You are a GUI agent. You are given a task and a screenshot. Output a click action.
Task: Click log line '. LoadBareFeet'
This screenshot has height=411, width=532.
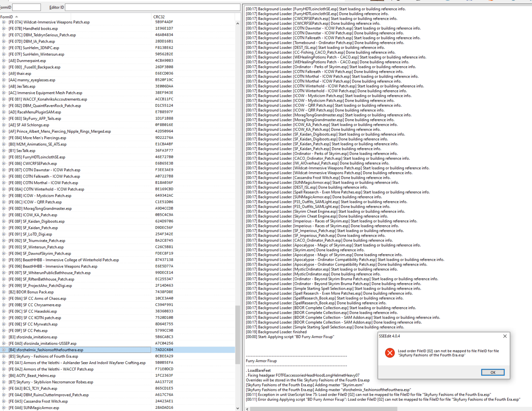(x=259, y=370)
